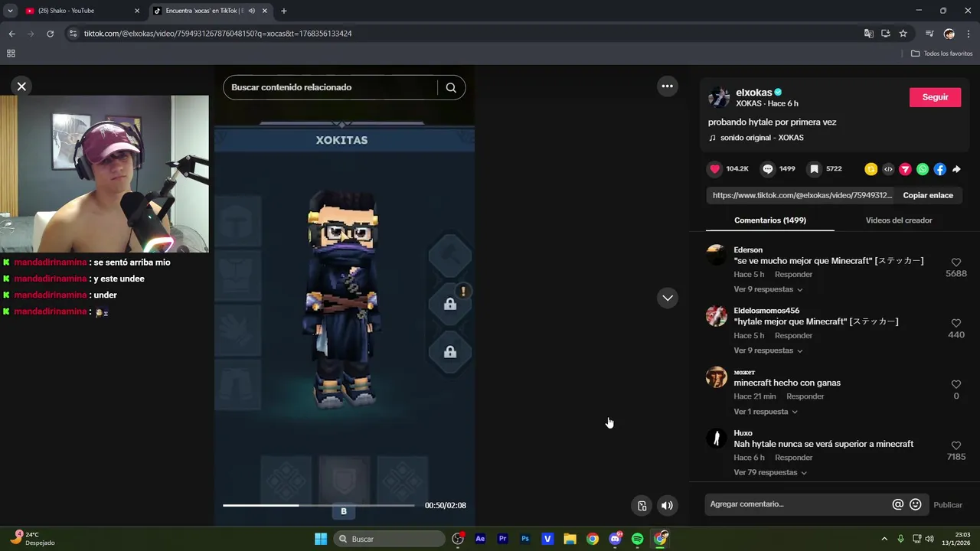Open Chrome three-dot menu

pos(969,34)
